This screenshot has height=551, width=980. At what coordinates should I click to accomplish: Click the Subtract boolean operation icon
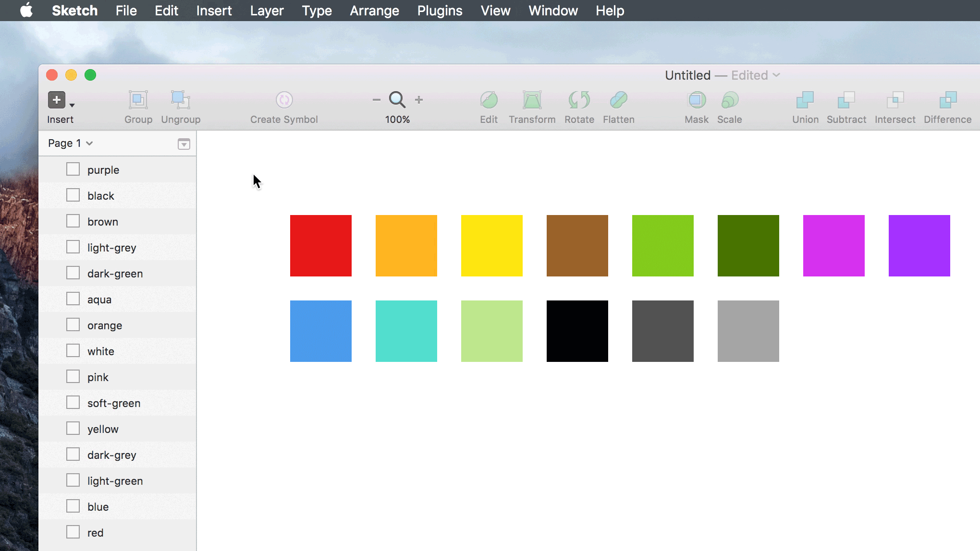click(x=846, y=100)
